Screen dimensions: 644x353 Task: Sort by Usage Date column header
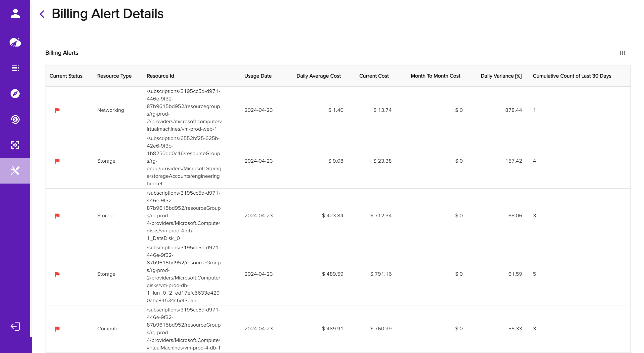258,76
